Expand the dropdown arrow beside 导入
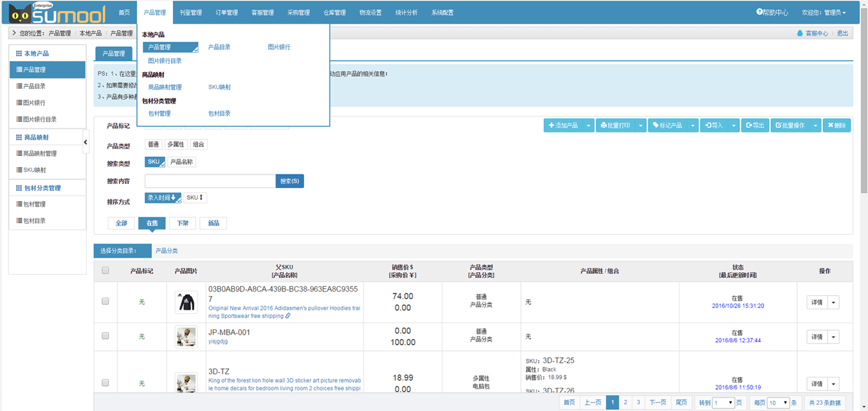The height and width of the screenshot is (411, 868). click(x=733, y=125)
